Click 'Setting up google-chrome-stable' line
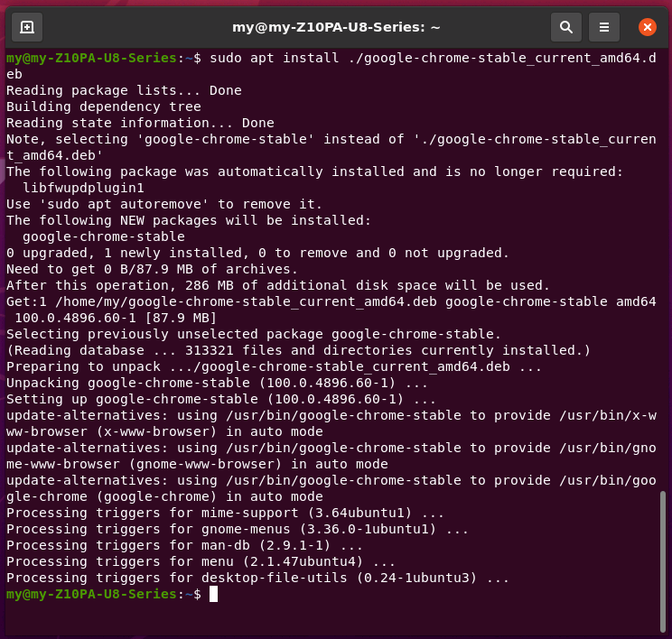This screenshot has width=672, height=639. tap(221, 400)
